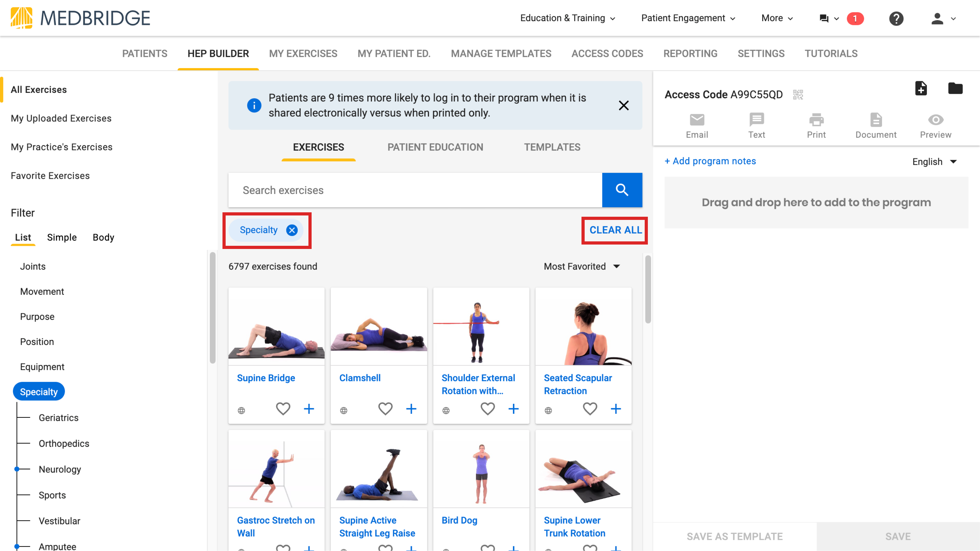
Task: Click globe icon on Shoulder External Rotation card
Action: [x=446, y=411]
